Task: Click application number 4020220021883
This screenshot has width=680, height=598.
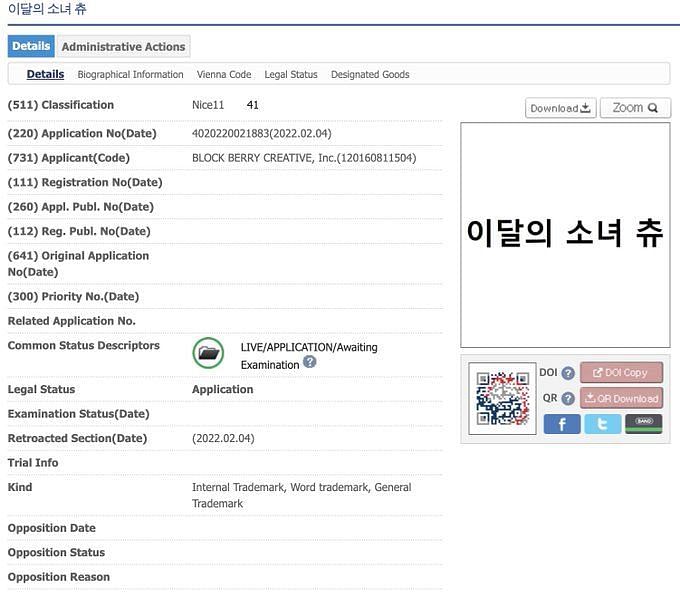Action: pyautogui.click(x=262, y=134)
